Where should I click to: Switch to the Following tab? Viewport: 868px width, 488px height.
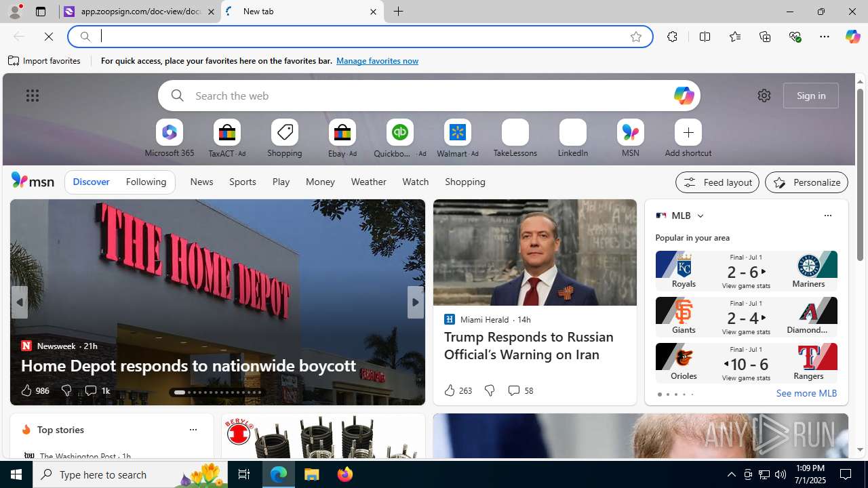pyautogui.click(x=146, y=182)
